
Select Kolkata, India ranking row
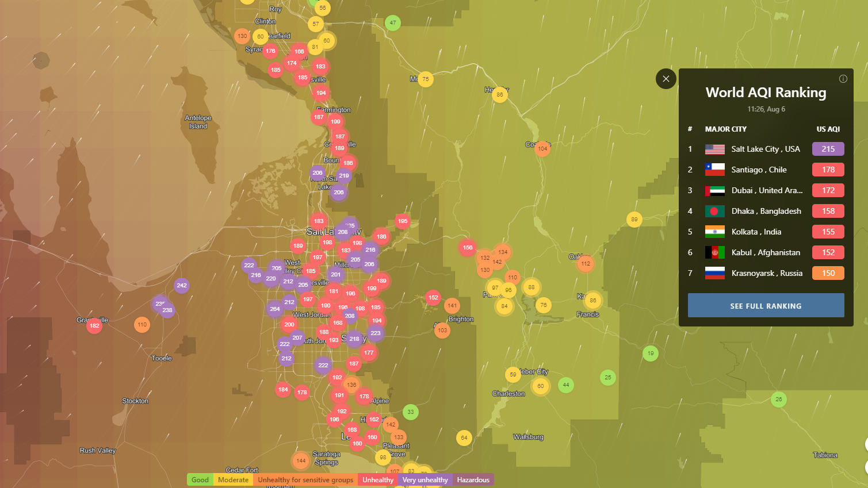(766, 232)
